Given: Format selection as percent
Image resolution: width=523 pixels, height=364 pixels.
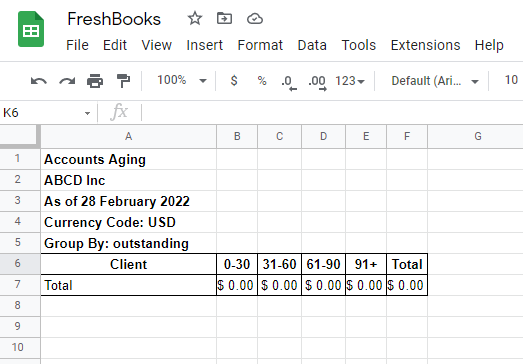Looking at the screenshot, I should pos(262,80).
